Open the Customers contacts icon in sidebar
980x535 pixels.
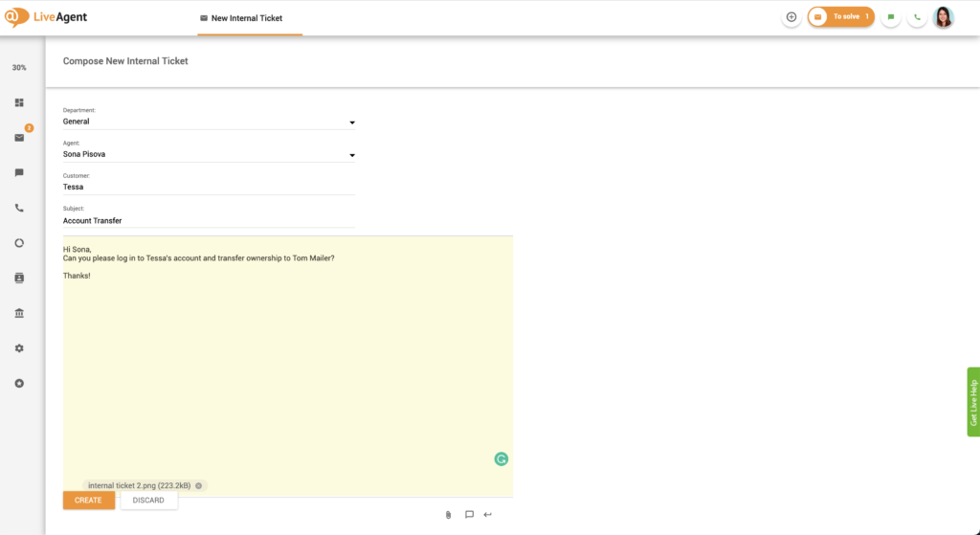coord(19,278)
